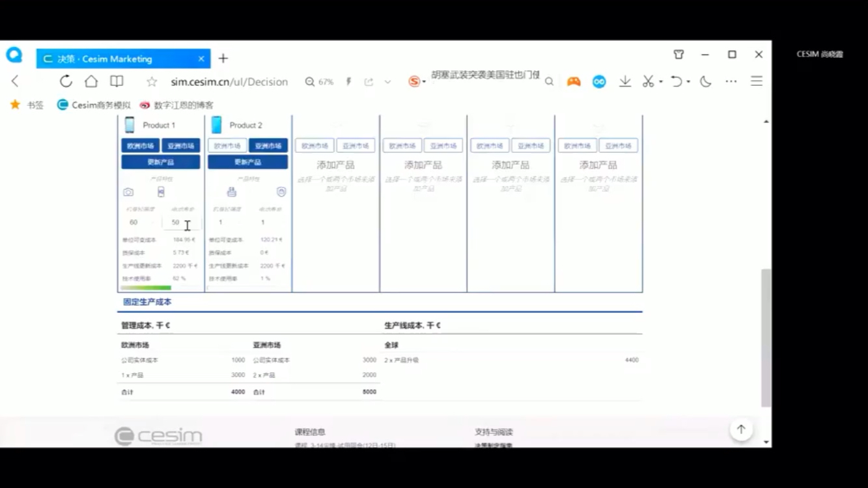Click the share icon in address bar
Image resolution: width=868 pixels, height=488 pixels.
[369, 82]
